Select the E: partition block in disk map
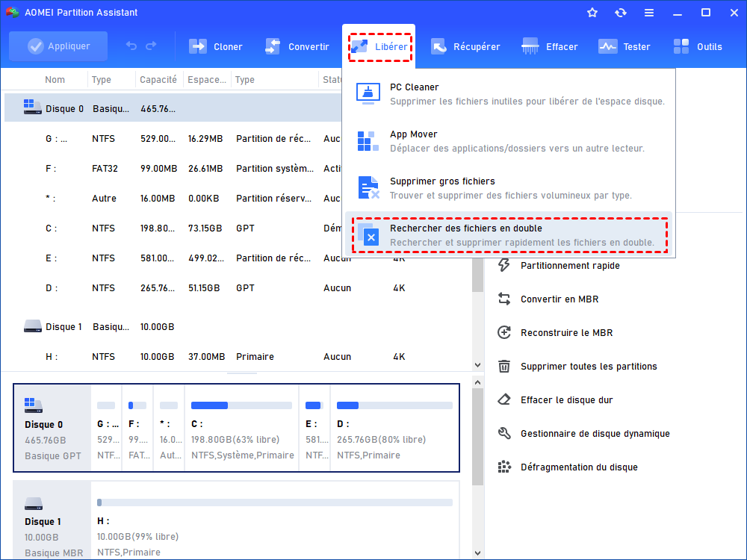This screenshot has width=747, height=560. [x=314, y=428]
